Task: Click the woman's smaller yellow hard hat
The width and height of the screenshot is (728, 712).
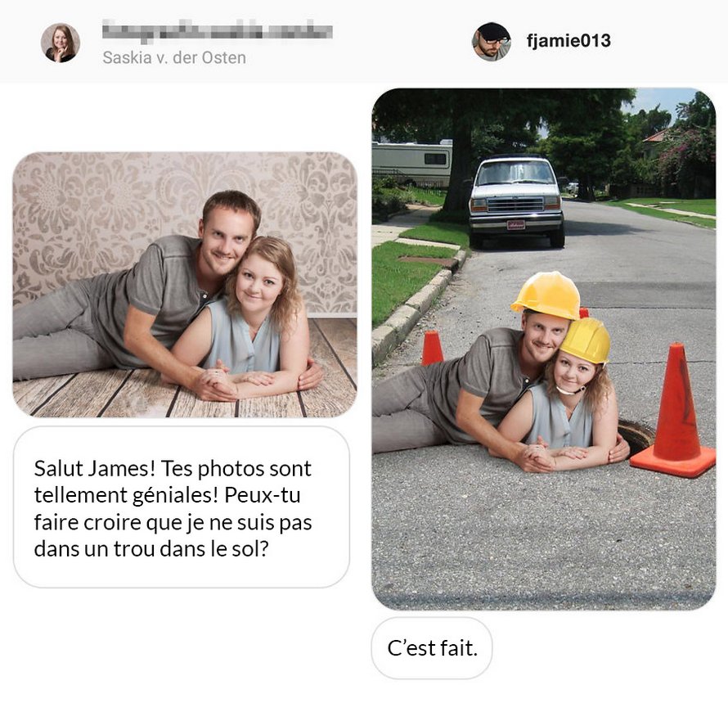Action: 586,340
